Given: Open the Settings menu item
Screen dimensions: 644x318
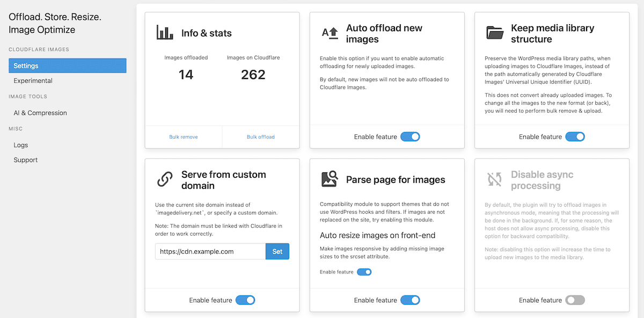Looking at the screenshot, I should (x=68, y=66).
